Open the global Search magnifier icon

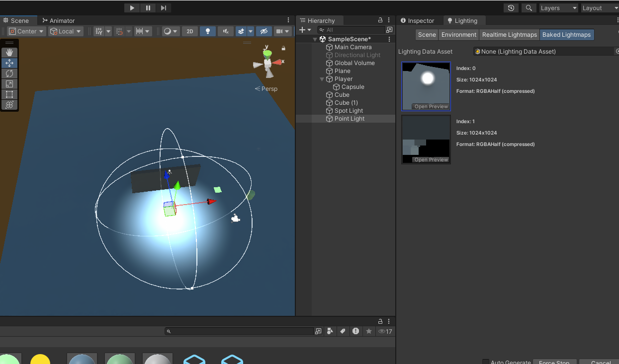(x=529, y=8)
